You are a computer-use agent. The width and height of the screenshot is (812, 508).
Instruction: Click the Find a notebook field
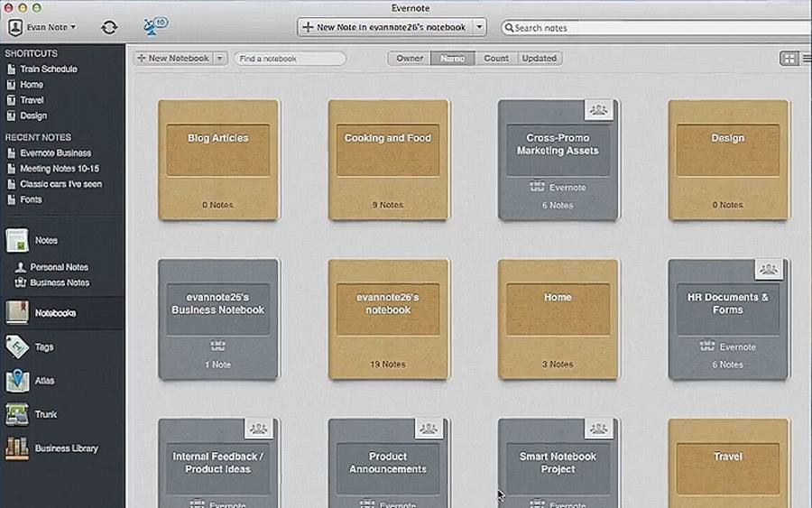click(290, 59)
